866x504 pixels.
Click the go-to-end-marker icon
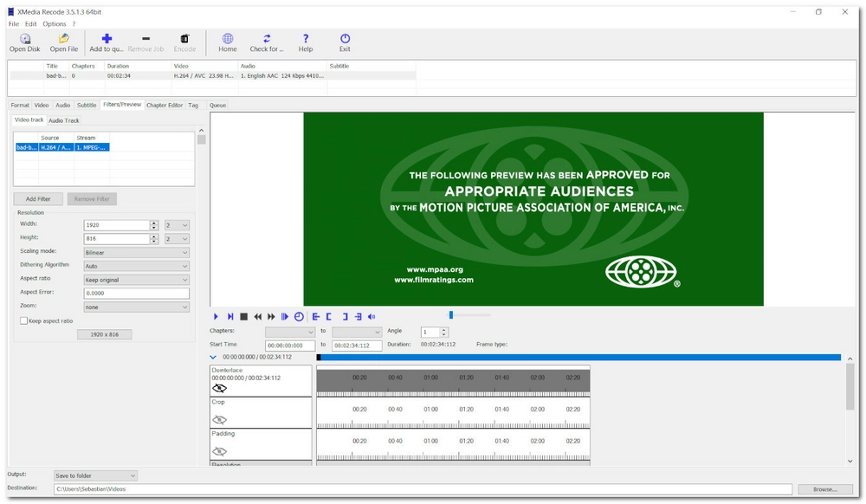(x=358, y=316)
